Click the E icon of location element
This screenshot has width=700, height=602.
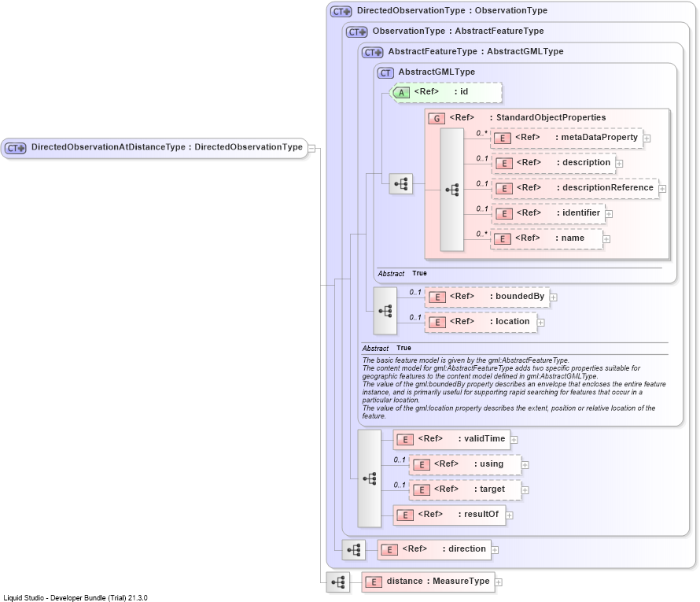(x=437, y=323)
